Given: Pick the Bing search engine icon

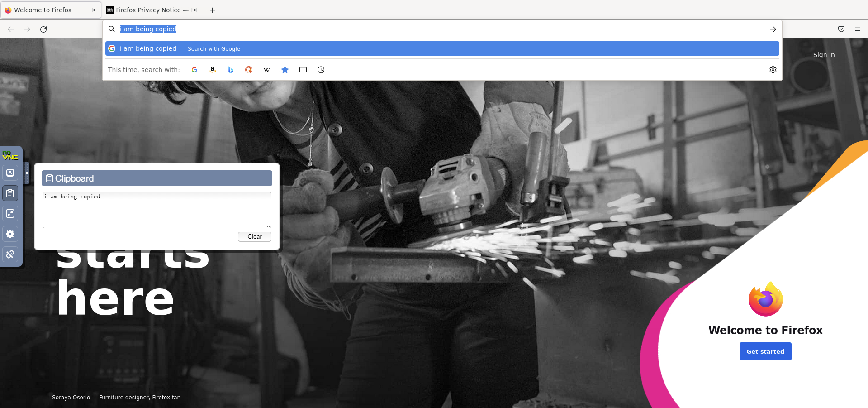Looking at the screenshot, I should (x=231, y=70).
